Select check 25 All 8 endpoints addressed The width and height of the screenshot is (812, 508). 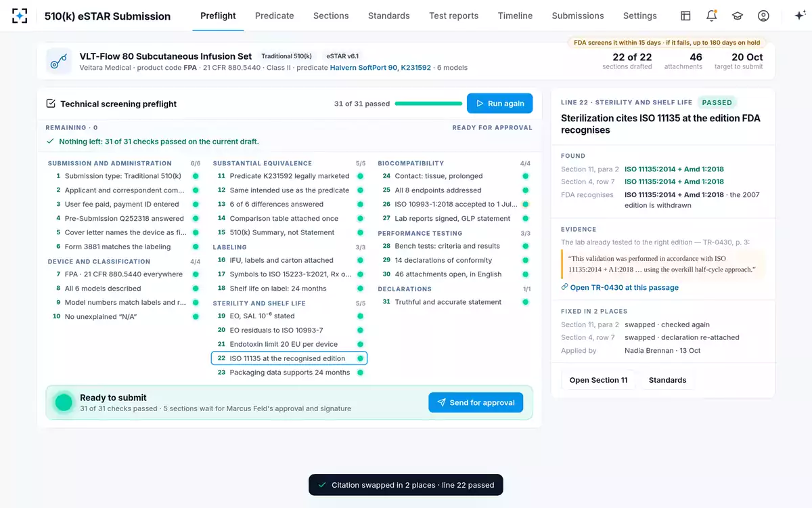pos(454,190)
